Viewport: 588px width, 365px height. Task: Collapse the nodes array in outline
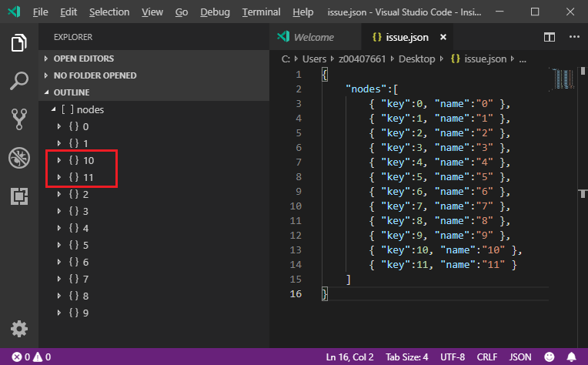[54, 109]
